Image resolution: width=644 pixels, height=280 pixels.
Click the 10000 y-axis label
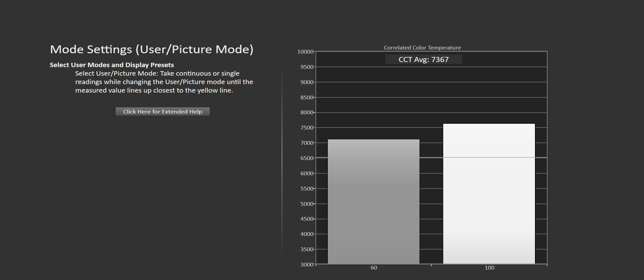pyautogui.click(x=305, y=52)
